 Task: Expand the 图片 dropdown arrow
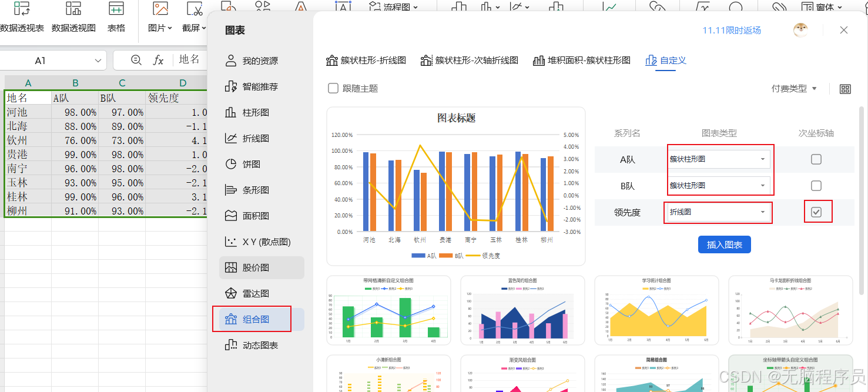point(170,28)
